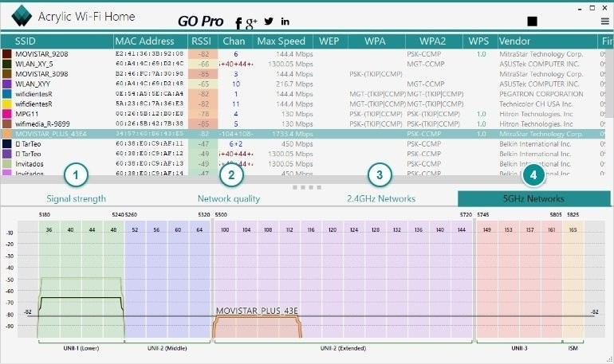Select the MOVISTAR_PLUS_43E4 highlighted row name
Viewport: 614px width, 364px height.
coord(51,134)
